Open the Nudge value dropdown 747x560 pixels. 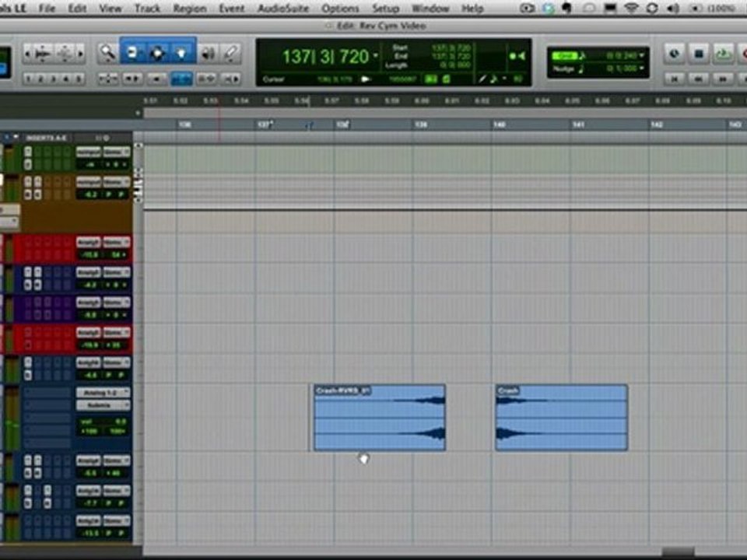(642, 68)
